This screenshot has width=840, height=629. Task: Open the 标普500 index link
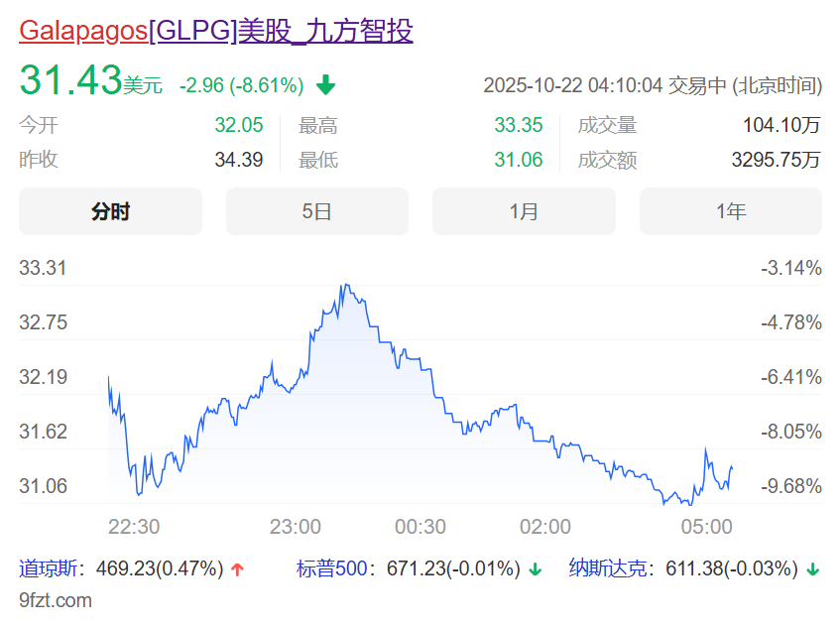331,568
